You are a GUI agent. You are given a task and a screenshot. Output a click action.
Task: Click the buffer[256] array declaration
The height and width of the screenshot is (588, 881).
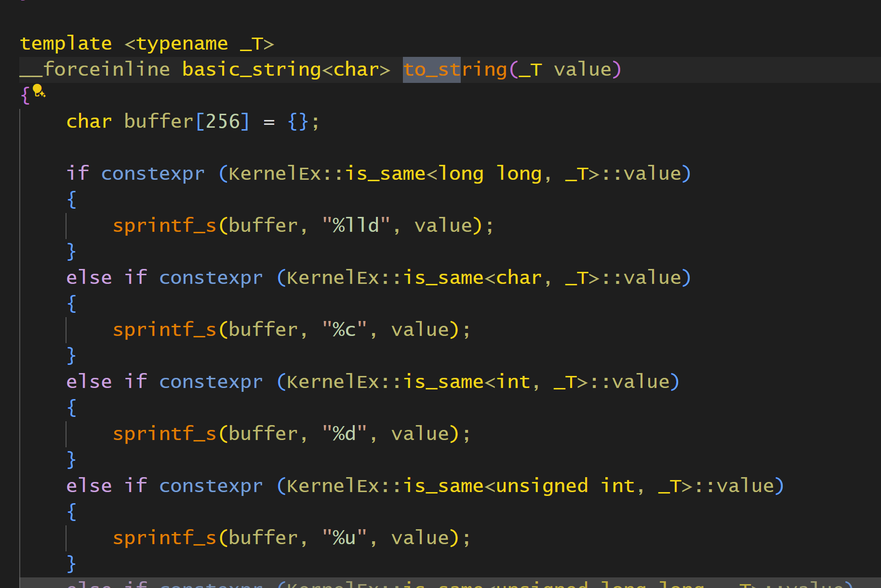point(187,121)
